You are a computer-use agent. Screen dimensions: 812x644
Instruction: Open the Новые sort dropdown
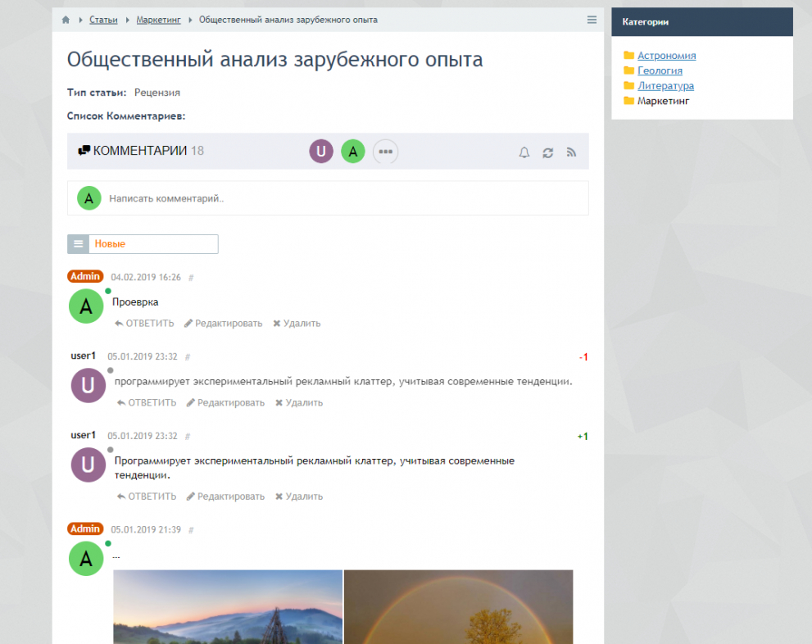click(x=153, y=244)
